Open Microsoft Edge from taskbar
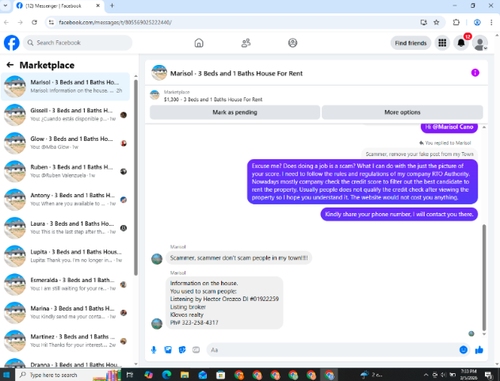Viewport: 500px width, 381px height. [167, 375]
